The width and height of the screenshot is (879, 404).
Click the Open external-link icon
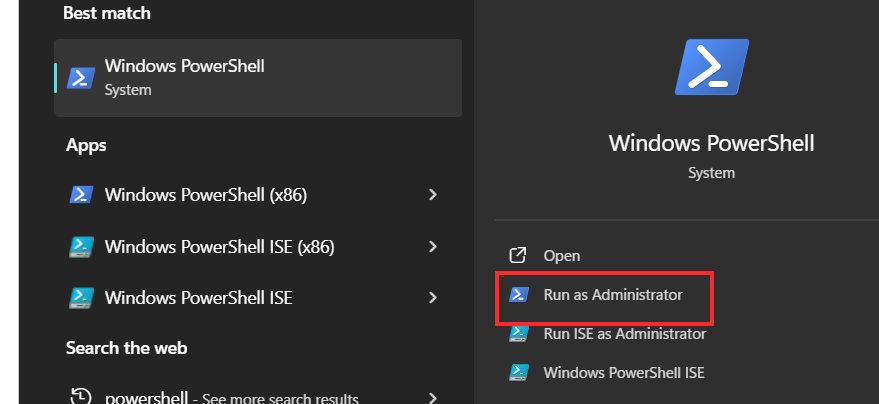(x=517, y=256)
